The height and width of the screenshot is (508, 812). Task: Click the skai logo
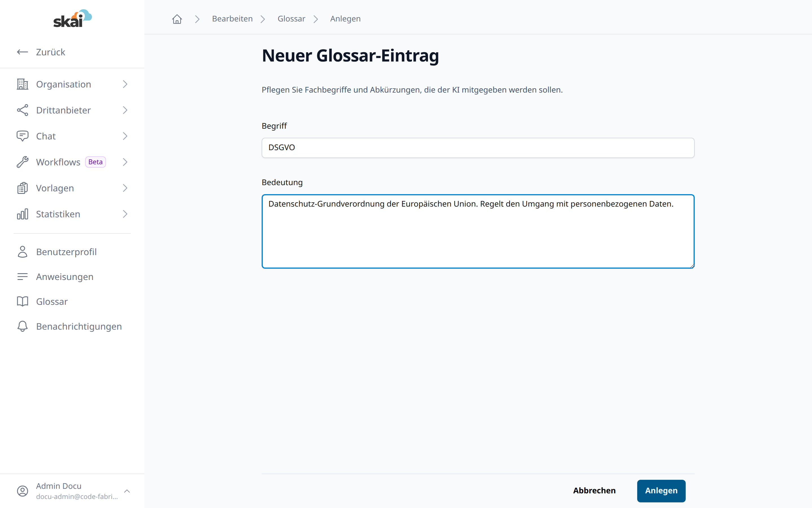(72, 18)
